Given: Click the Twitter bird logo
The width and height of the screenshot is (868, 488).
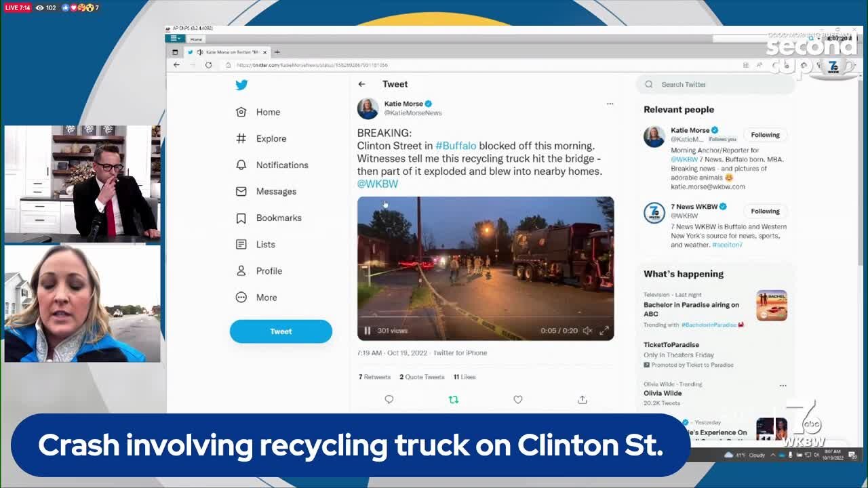Looking at the screenshot, I should (241, 85).
